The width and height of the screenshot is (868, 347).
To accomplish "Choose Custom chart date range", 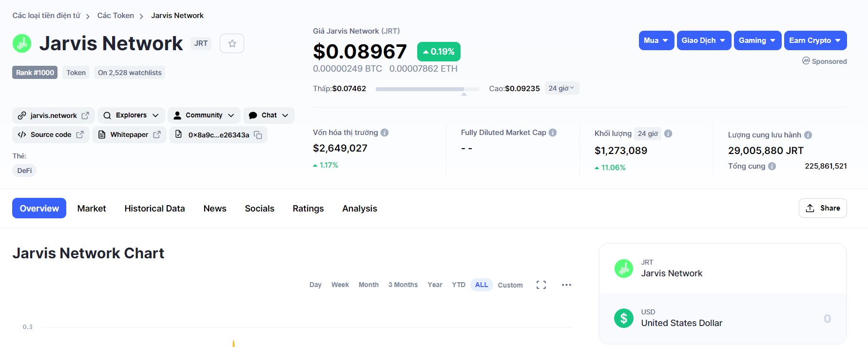I will (x=510, y=285).
